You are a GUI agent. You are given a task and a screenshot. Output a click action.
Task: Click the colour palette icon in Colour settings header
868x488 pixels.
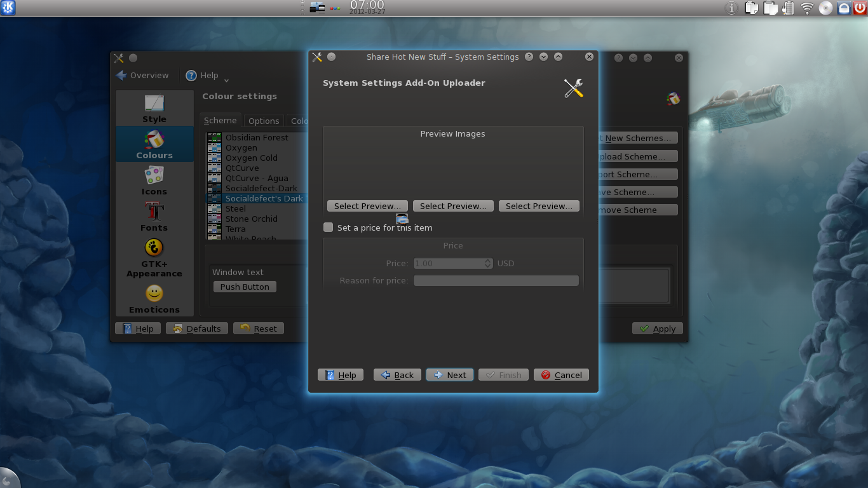pos(674,98)
